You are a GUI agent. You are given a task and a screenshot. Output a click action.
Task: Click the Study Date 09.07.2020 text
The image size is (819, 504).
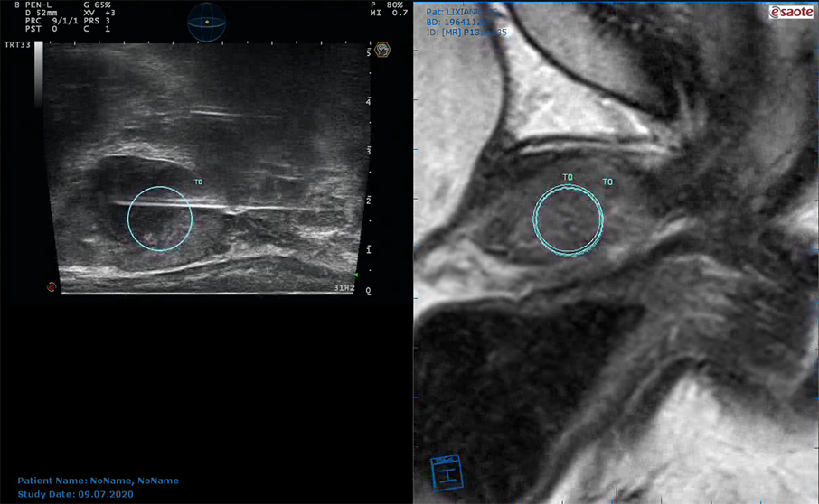tap(76, 494)
